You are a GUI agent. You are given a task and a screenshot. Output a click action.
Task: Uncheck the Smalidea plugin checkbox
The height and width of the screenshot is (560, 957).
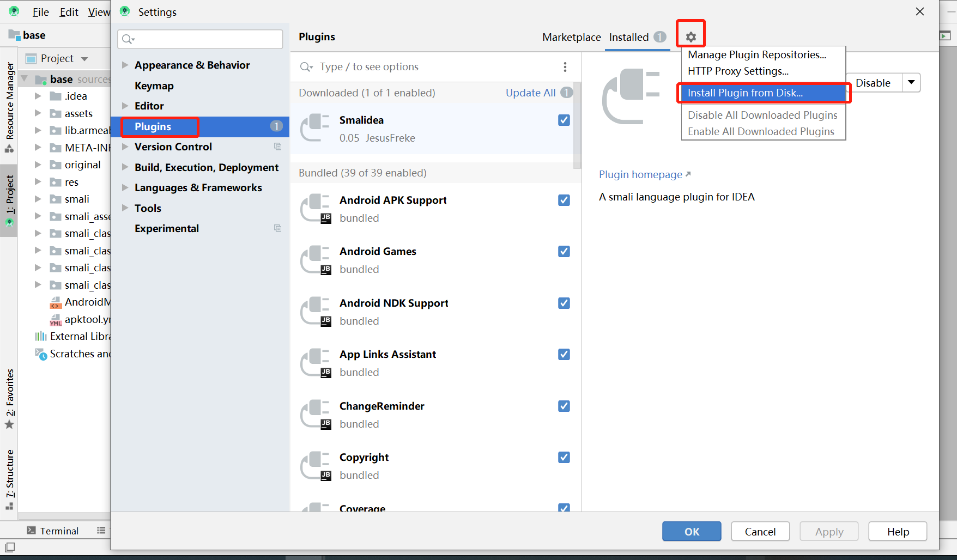pyautogui.click(x=564, y=120)
